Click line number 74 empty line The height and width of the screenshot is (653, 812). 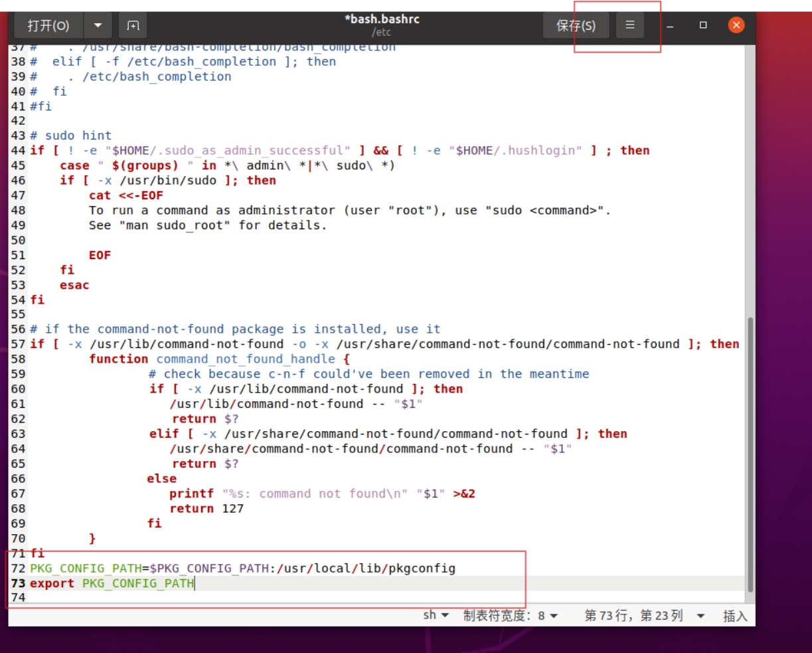[x=18, y=597]
